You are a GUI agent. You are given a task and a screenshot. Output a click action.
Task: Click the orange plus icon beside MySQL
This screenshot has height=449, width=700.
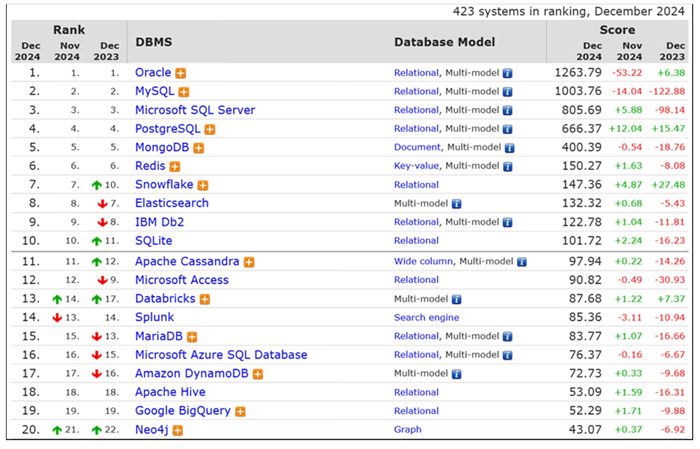[183, 92]
